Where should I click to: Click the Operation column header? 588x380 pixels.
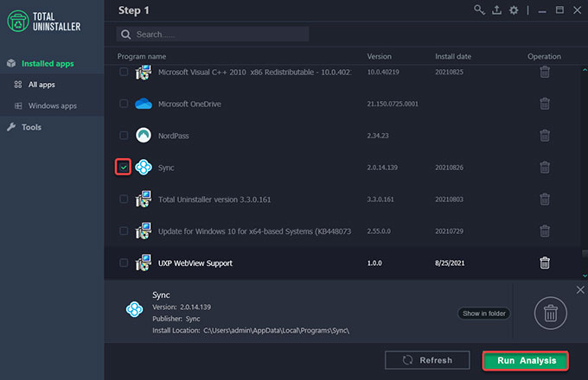click(x=544, y=56)
